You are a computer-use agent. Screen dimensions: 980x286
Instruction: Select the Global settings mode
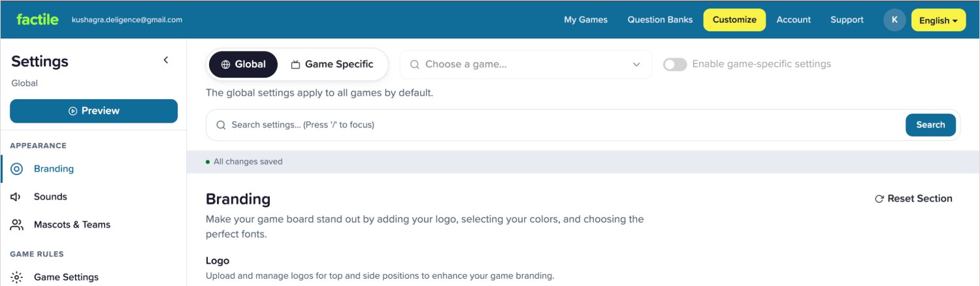(243, 65)
